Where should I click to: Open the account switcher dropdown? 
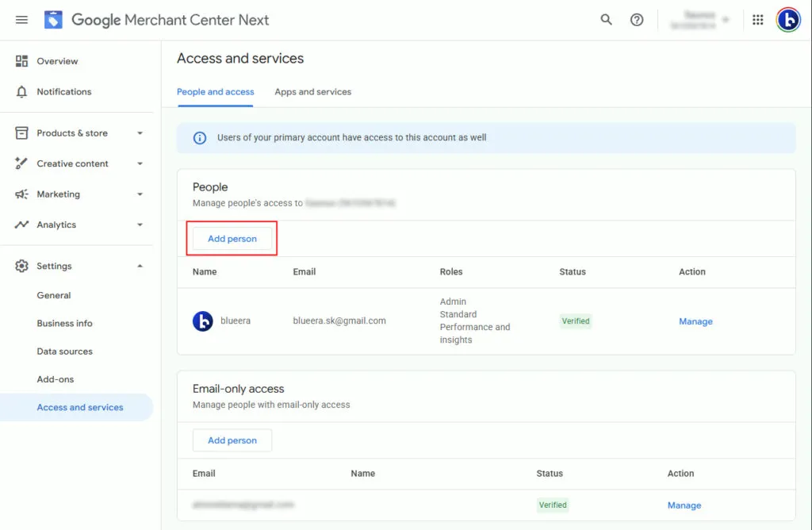click(699, 20)
